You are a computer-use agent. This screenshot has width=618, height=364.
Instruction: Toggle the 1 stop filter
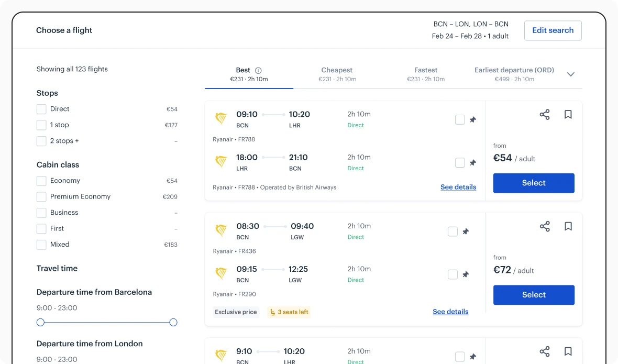click(x=41, y=125)
